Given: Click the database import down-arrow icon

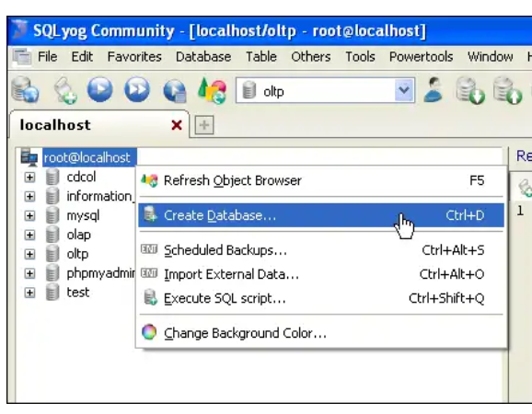Looking at the screenshot, I should point(470,90).
